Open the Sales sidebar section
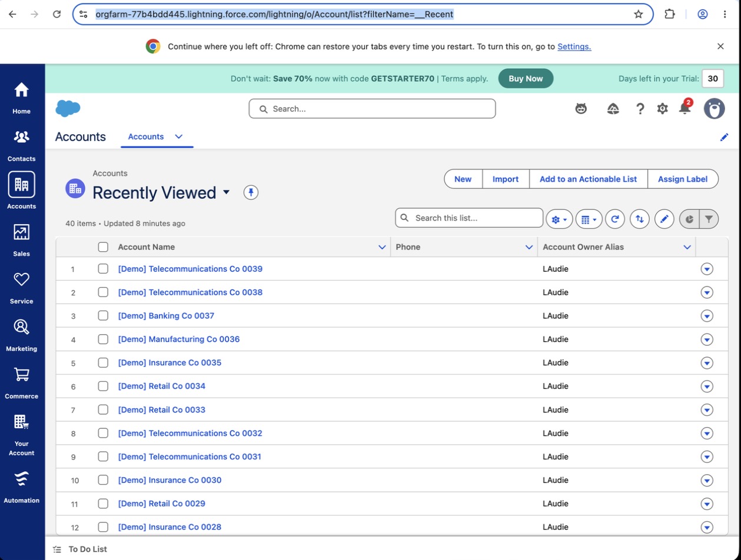The image size is (741, 560). coord(22,241)
